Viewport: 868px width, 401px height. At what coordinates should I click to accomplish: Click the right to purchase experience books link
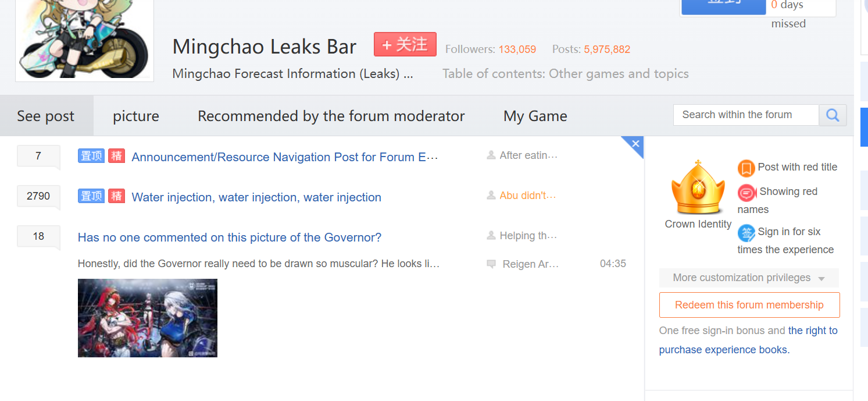point(813,331)
